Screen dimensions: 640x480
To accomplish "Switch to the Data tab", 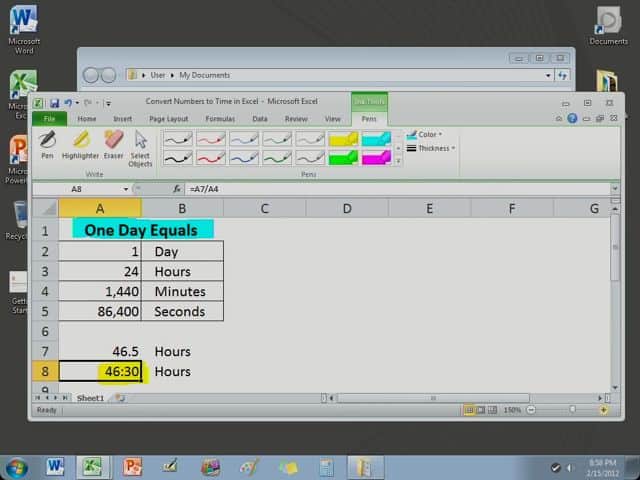I will tap(260, 119).
